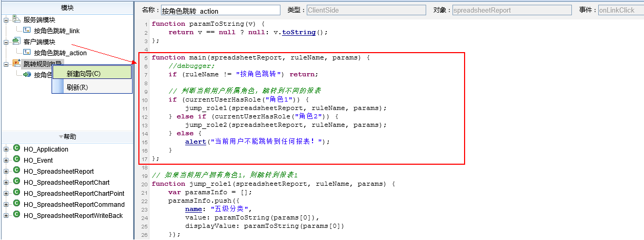Collapse the 跳转规则向导 tree node
Image resolution: width=644 pixels, height=240 pixels.
point(6,64)
